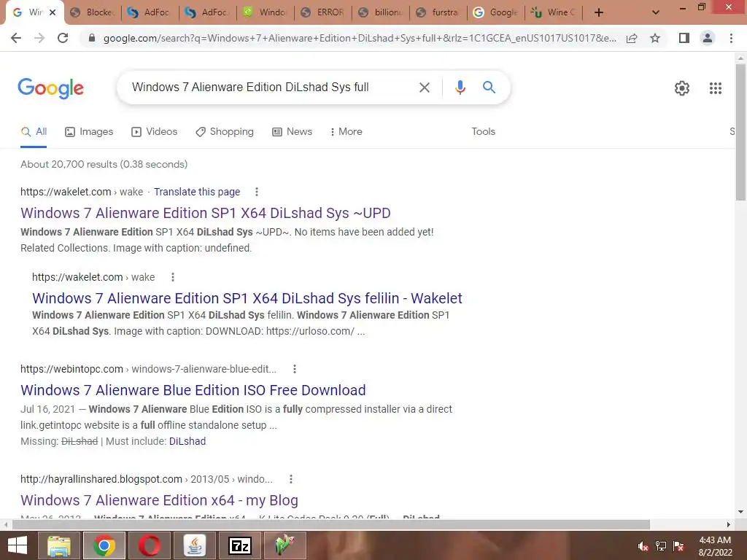This screenshot has width=747, height=560.
Task: Select the Shopping search tab
Action: [225, 132]
